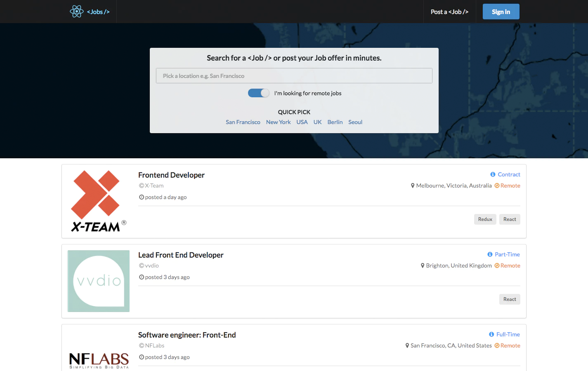Image resolution: width=588 pixels, height=371 pixels.
Task: Disable the I'm looking for remote jobs toggle
Action: [x=259, y=93]
